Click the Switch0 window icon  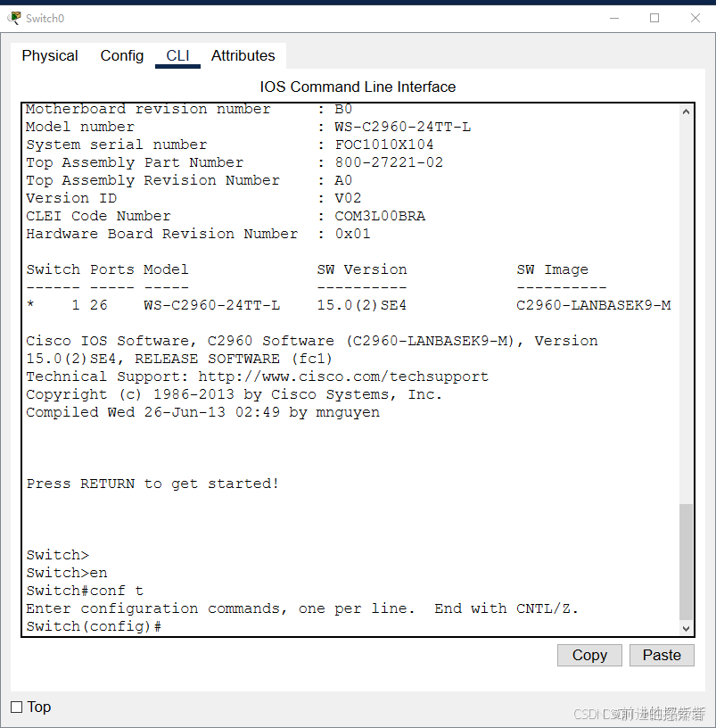pyautogui.click(x=14, y=18)
